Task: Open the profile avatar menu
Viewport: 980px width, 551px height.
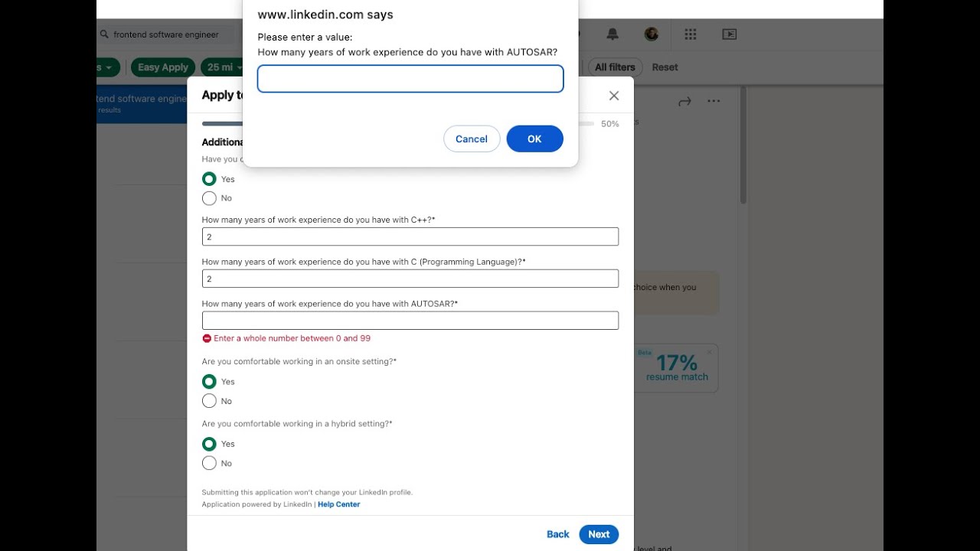Action: 652,34
